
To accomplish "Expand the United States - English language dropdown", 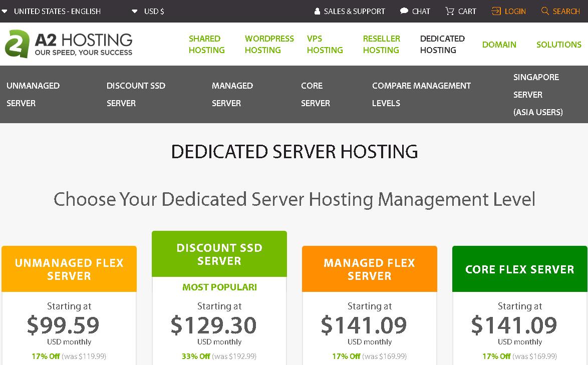I will click(52, 11).
